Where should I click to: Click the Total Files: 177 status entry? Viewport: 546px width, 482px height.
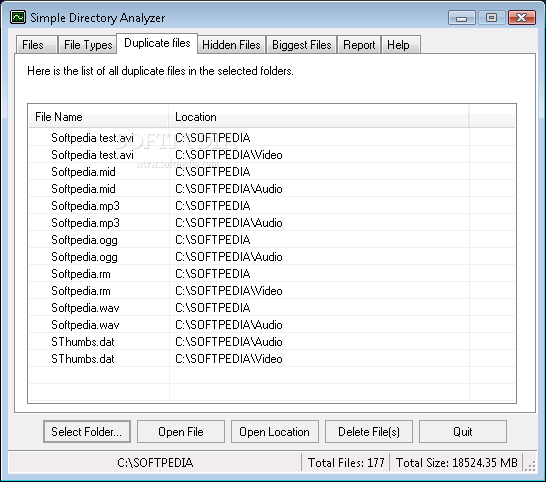click(346, 462)
